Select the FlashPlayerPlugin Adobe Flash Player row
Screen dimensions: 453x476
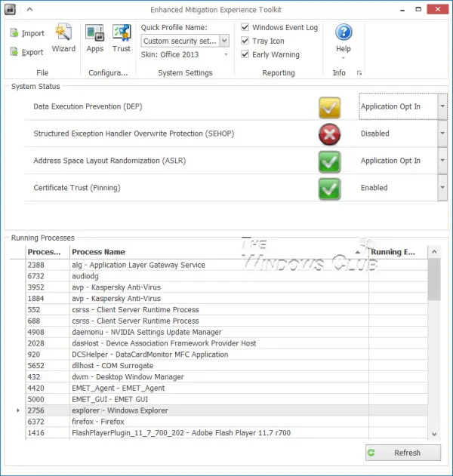coord(226,433)
